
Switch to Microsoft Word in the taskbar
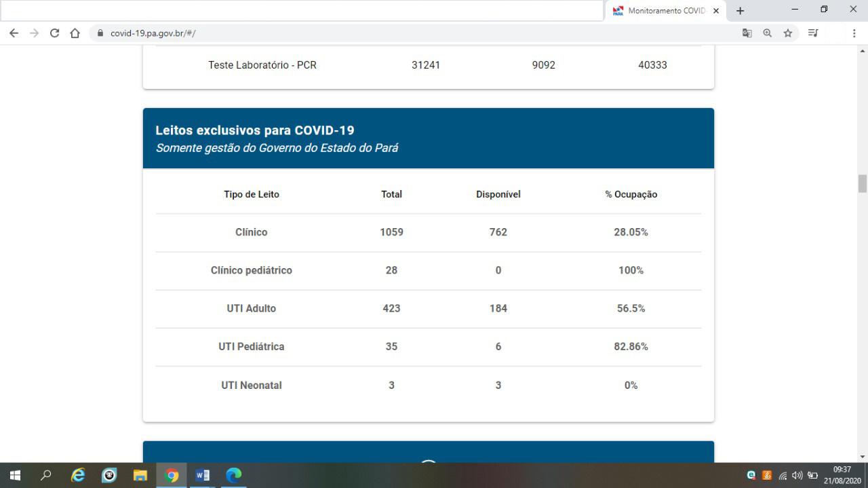[202, 475]
